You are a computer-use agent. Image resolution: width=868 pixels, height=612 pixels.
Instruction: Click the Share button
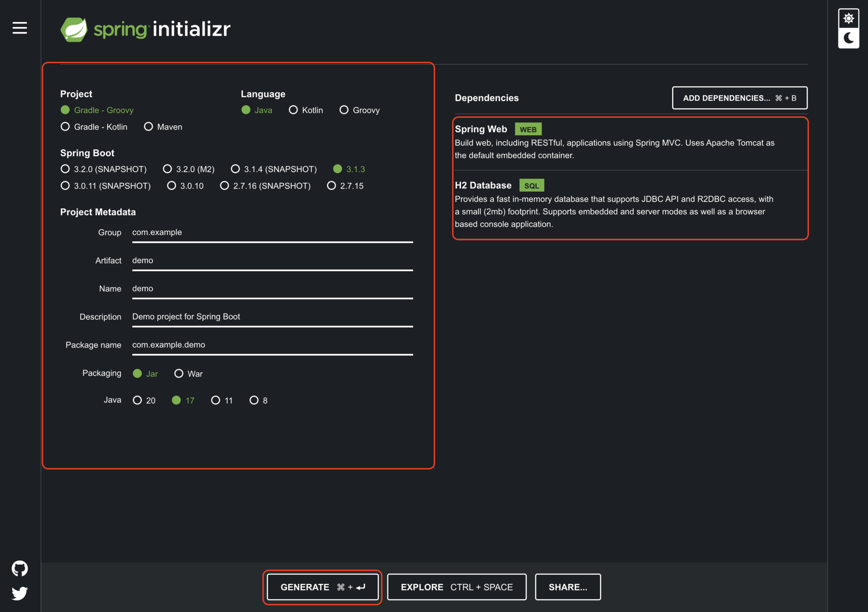[568, 587]
